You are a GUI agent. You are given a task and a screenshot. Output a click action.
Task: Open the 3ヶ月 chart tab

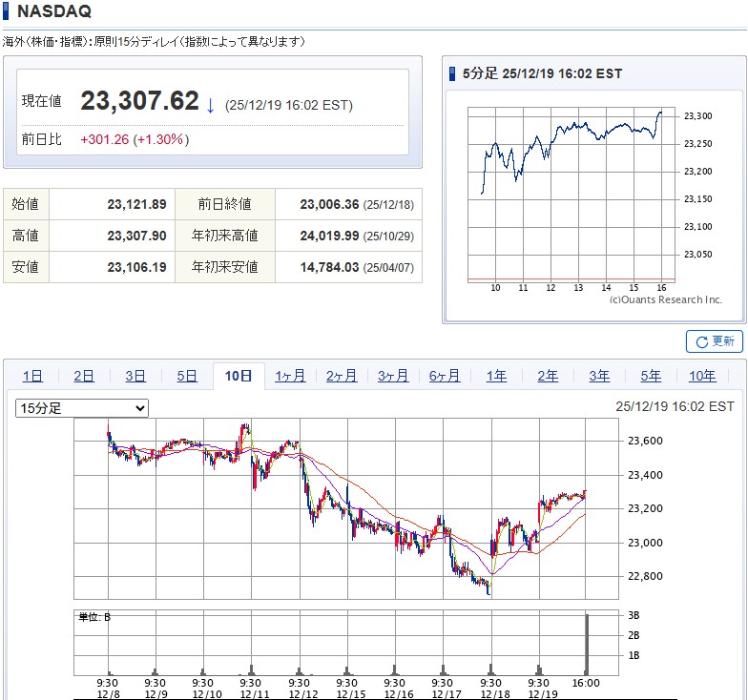393,376
